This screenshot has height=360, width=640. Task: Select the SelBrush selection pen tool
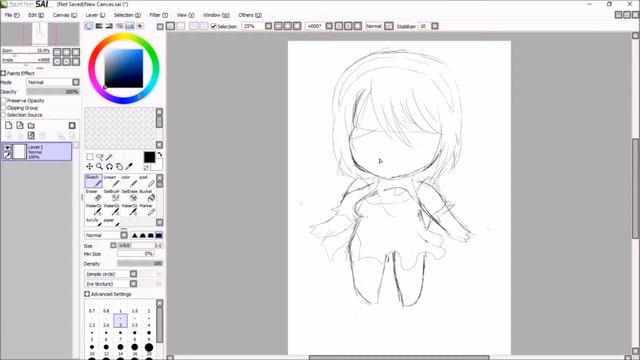pyautogui.click(x=111, y=196)
